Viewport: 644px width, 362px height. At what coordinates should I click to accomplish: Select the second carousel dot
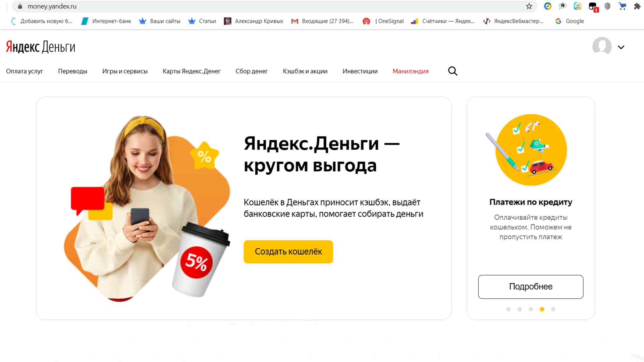click(520, 309)
